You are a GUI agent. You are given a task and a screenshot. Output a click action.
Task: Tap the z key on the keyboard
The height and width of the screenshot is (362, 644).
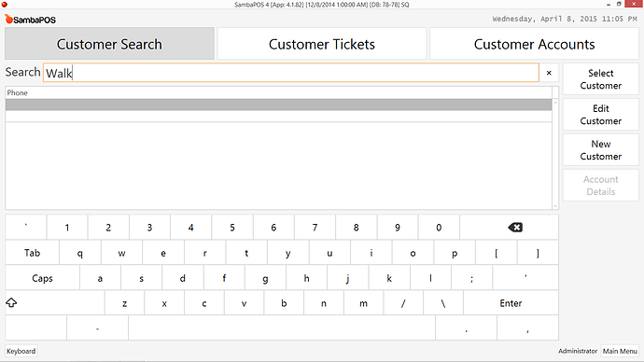tap(124, 303)
